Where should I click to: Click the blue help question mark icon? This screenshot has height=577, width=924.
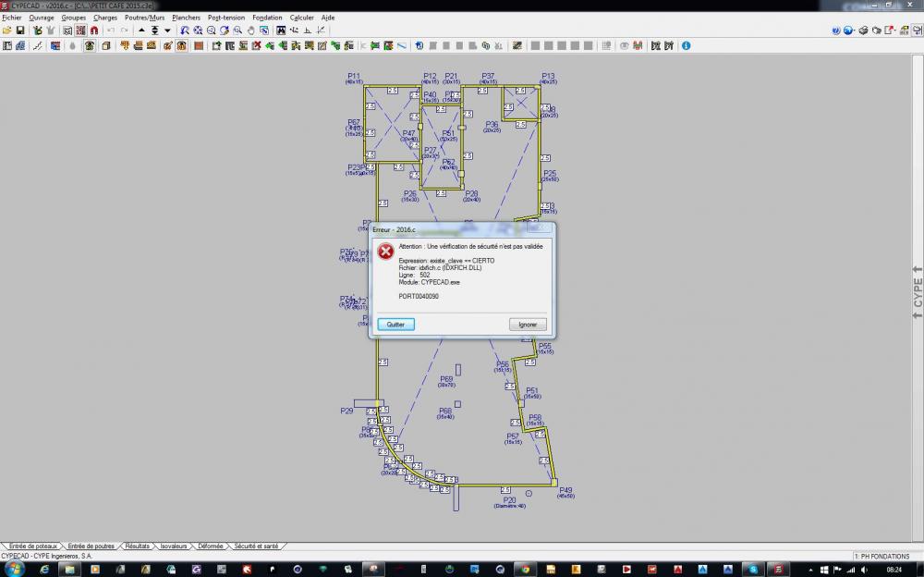click(835, 31)
